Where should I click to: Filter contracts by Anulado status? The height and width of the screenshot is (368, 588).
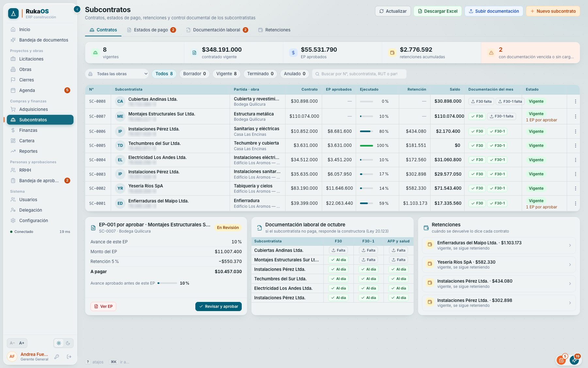coord(295,74)
